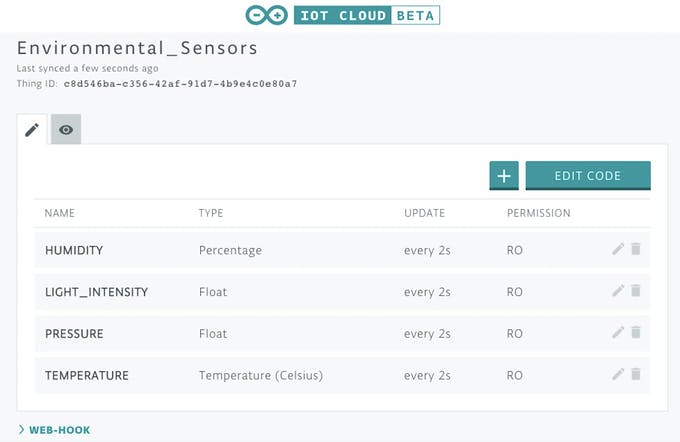Viewport: 680px width, 442px height.
Task: Expand the WEB-HOOK section
Action: [55, 430]
